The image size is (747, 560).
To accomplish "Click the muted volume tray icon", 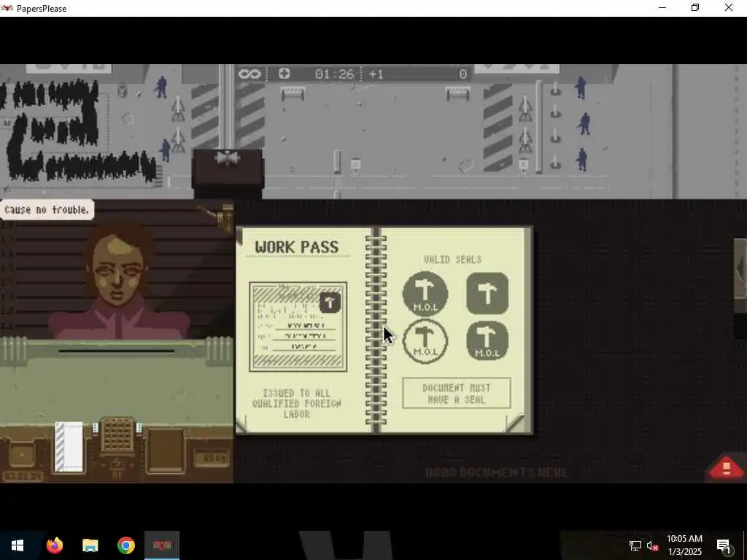I will (652, 545).
